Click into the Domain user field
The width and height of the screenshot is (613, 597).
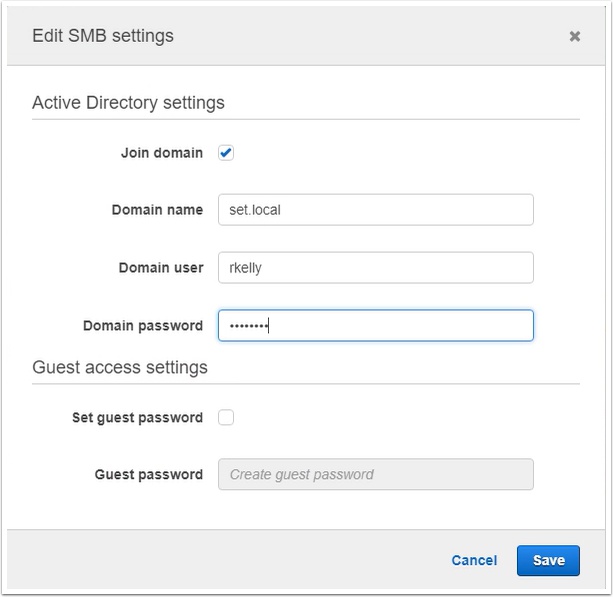[376, 267]
